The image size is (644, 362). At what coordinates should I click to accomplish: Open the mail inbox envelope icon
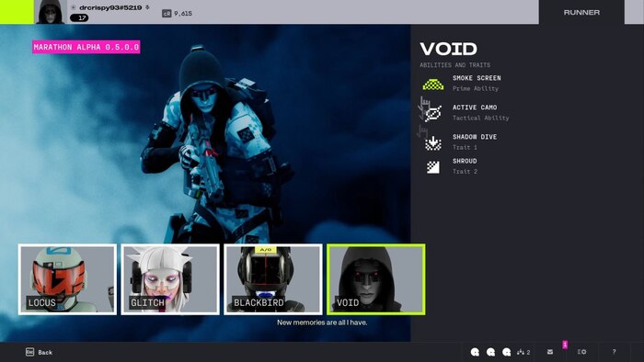550,352
